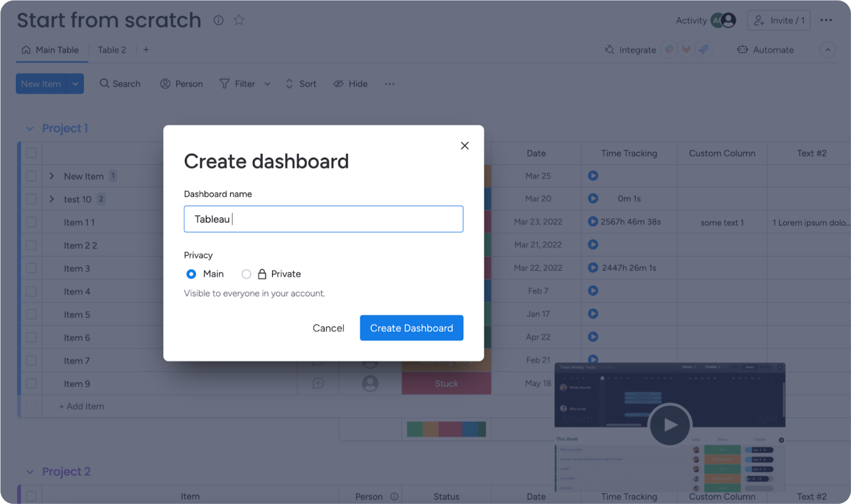This screenshot has width=851, height=504.
Task: Check the checkbox next to Item 3
Action: [31, 268]
